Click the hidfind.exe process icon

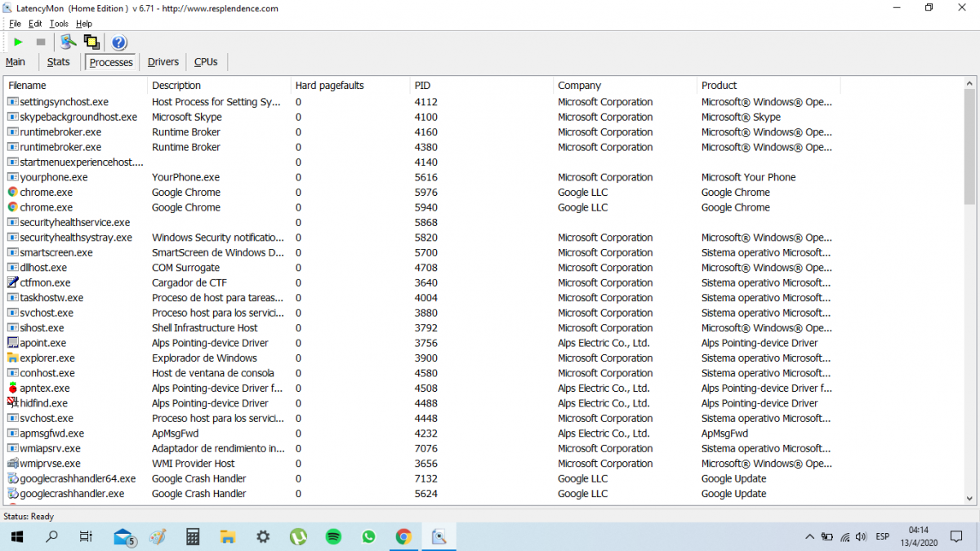pos(13,403)
